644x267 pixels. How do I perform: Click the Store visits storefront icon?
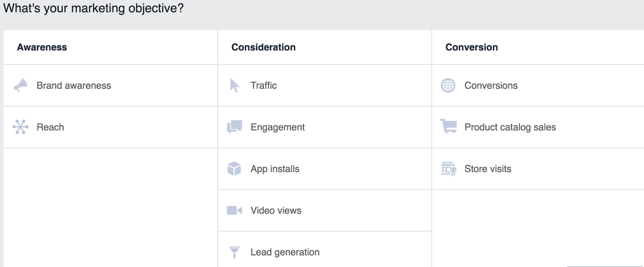click(x=449, y=169)
